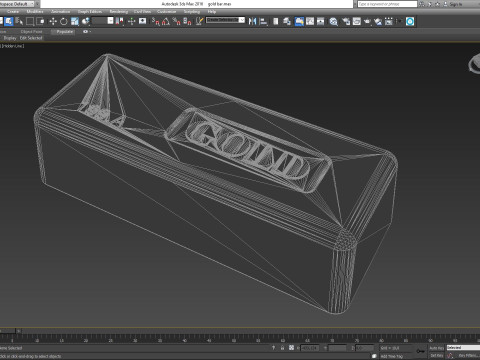The height and width of the screenshot is (360, 480).
Task: Click Sign In button
Action: 455,4
